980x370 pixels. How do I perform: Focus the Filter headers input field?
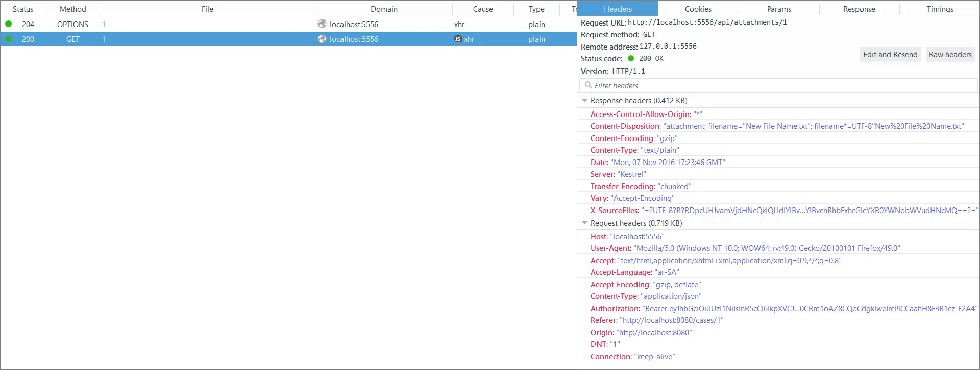click(778, 85)
